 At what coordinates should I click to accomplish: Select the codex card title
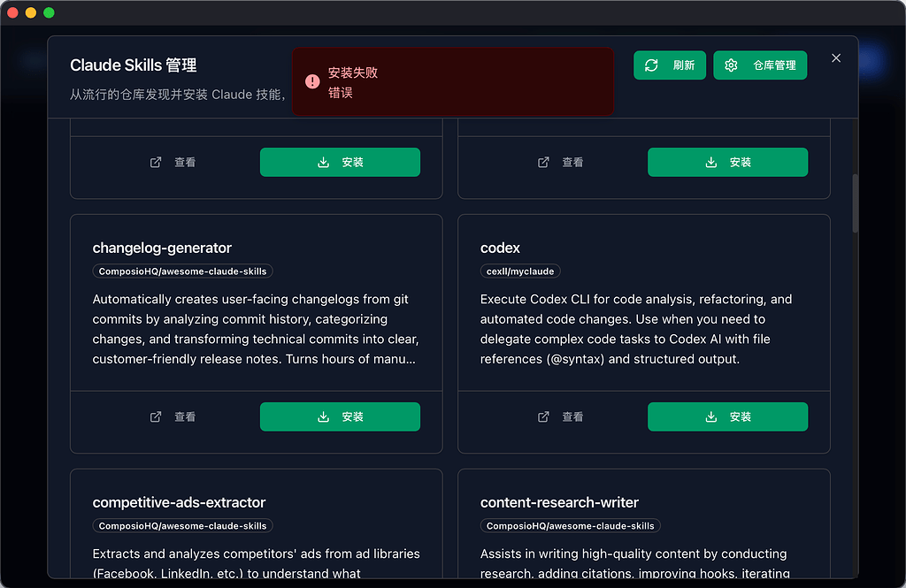tap(500, 248)
